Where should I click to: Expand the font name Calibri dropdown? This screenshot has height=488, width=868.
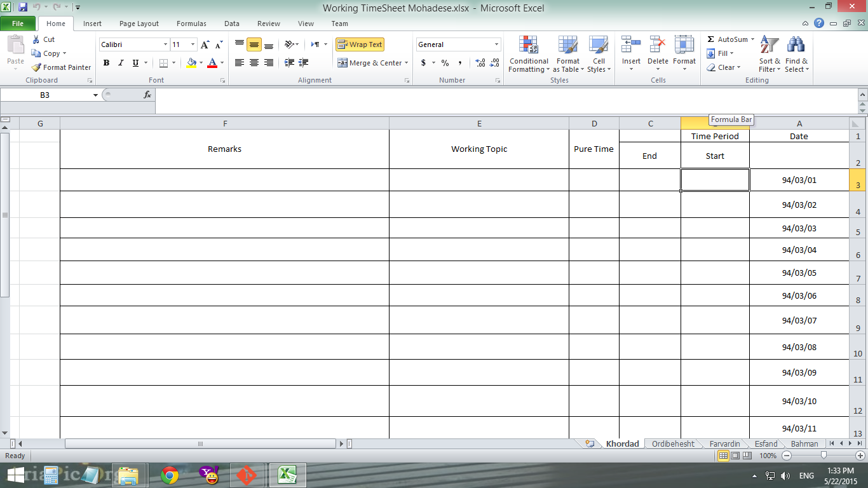[x=165, y=44]
